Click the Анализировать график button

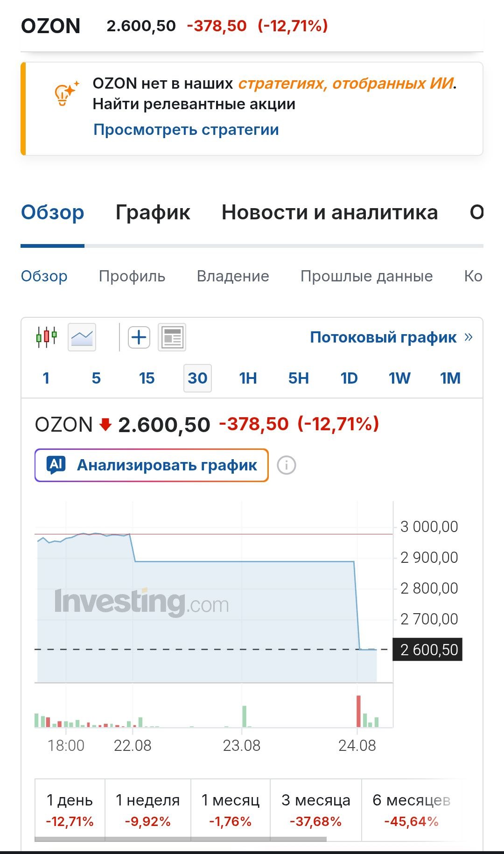coord(152,465)
